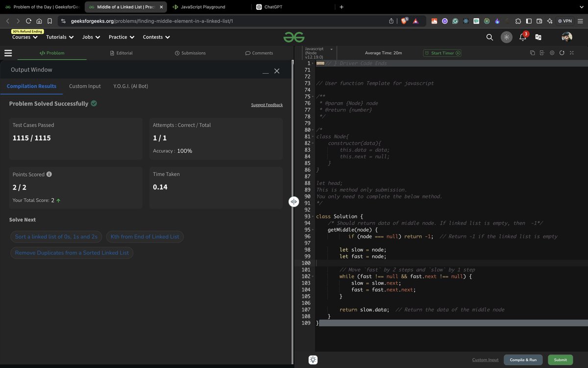Reset the code with the reload icon
The height and width of the screenshot is (368, 588).
(x=562, y=53)
